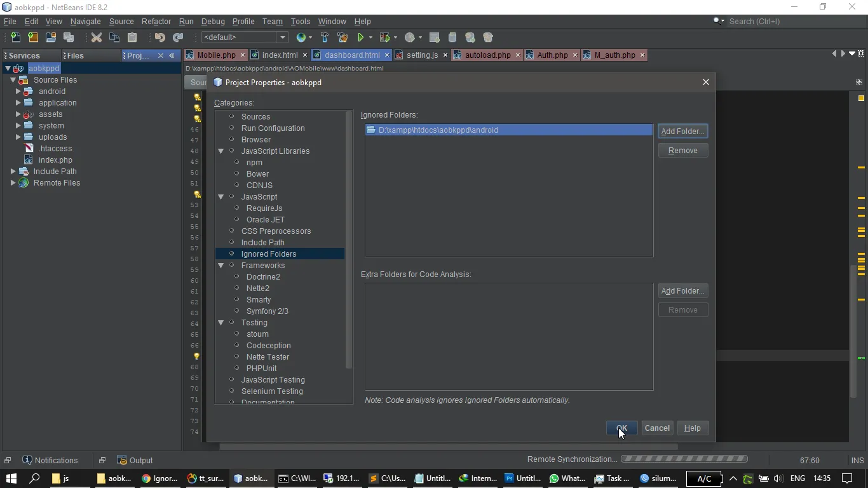Click the Save All toolbar icon
The width and height of the screenshot is (868, 488).
[x=69, y=37]
